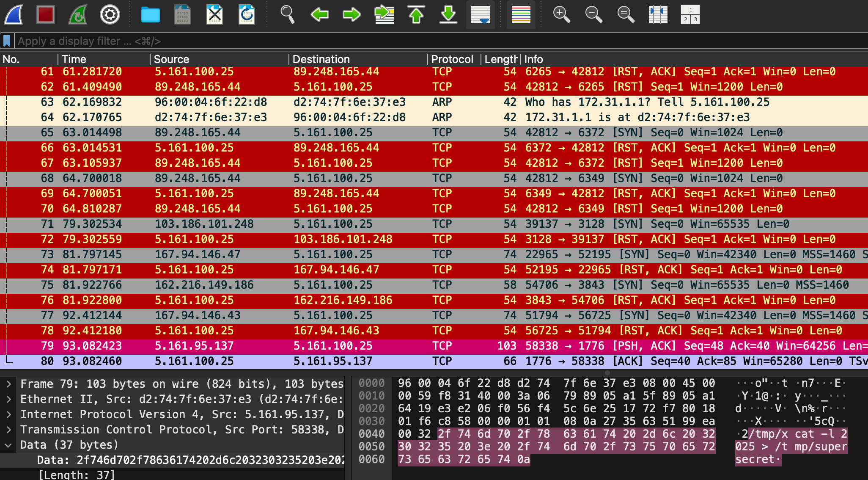Image resolution: width=868 pixels, height=480 pixels.
Task: Select packet 61 RST ACK row
Action: pyautogui.click(x=434, y=72)
